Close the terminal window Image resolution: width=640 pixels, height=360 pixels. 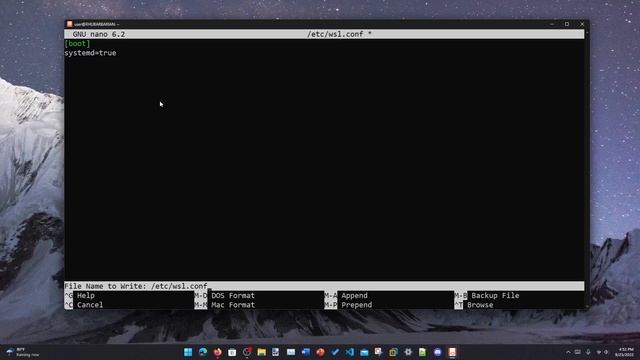pyautogui.click(x=582, y=24)
